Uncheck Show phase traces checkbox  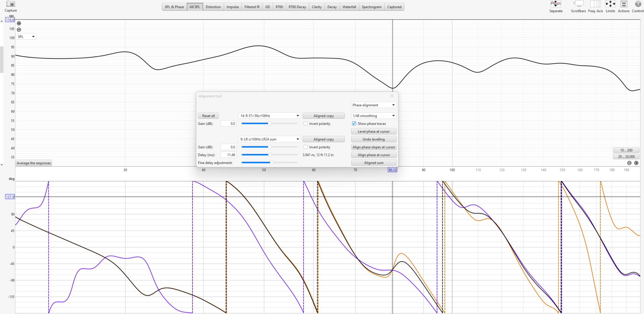[x=354, y=124]
